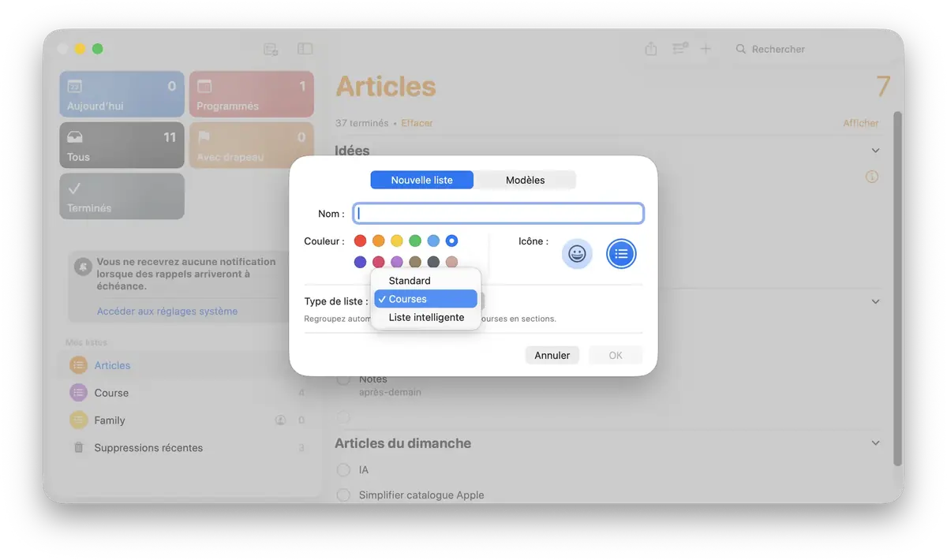
Task: Collapse the Idées section chevron
Action: click(x=875, y=149)
